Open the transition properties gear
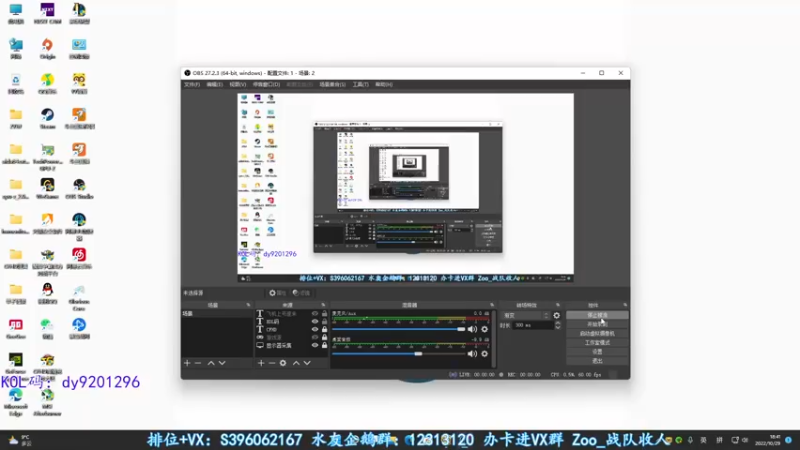This screenshot has width=800, height=450. click(x=557, y=315)
